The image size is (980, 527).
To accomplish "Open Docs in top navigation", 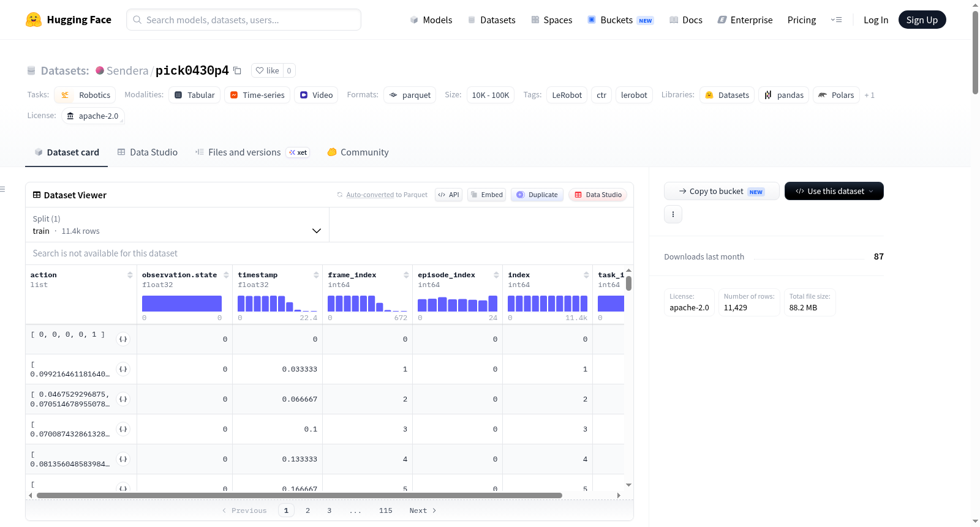I will (x=686, y=20).
